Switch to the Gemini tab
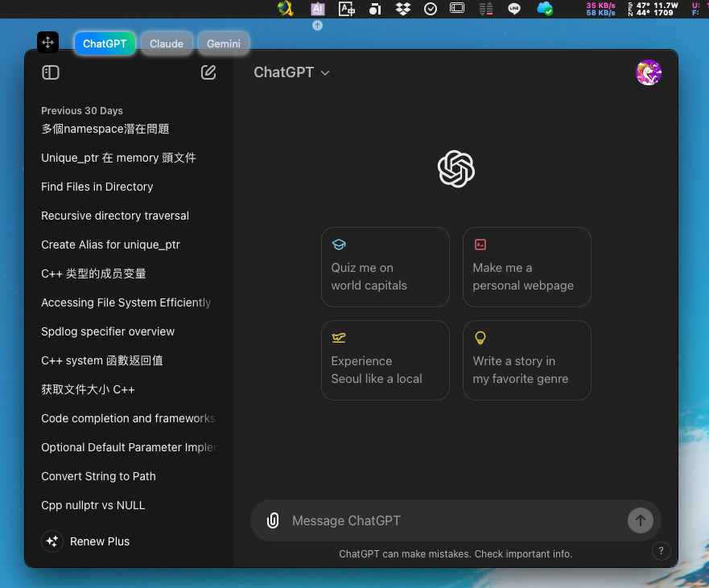The width and height of the screenshot is (709, 588). 224,44
